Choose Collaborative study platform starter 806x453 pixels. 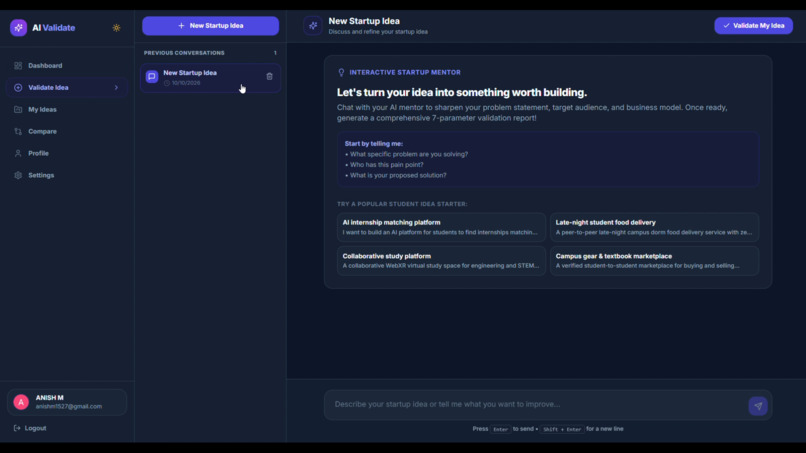pos(441,261)
